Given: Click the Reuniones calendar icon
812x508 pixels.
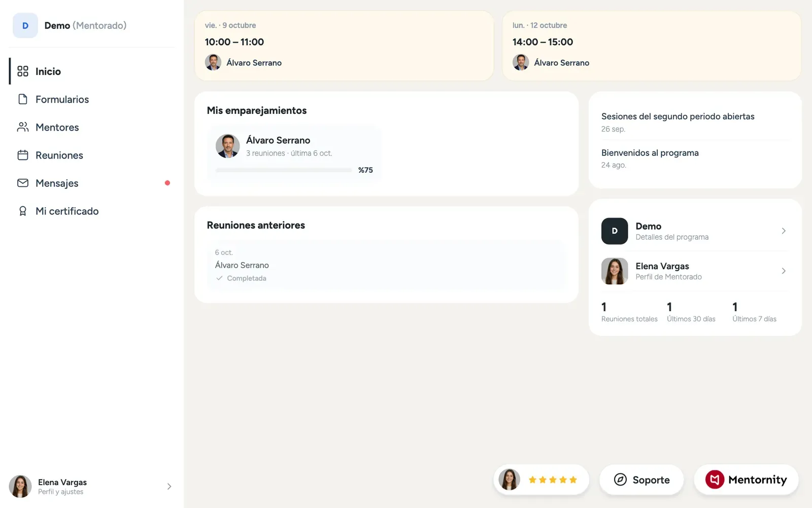Looking at the screenshot, I should point(23,155).
